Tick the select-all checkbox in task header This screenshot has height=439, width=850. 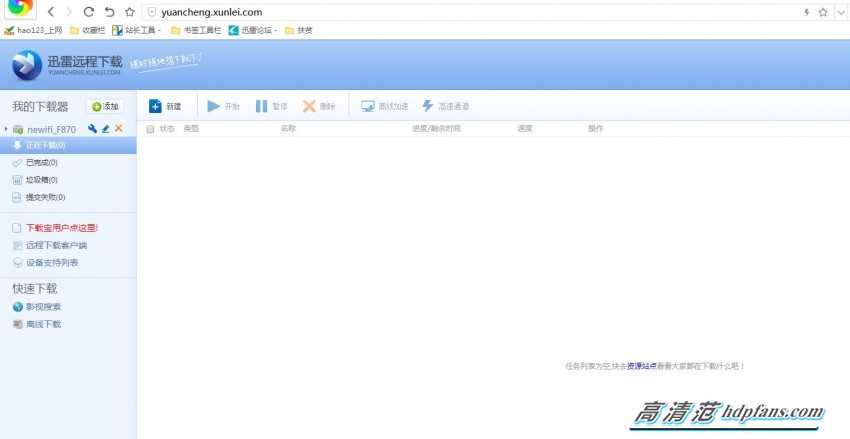(150, 129)
